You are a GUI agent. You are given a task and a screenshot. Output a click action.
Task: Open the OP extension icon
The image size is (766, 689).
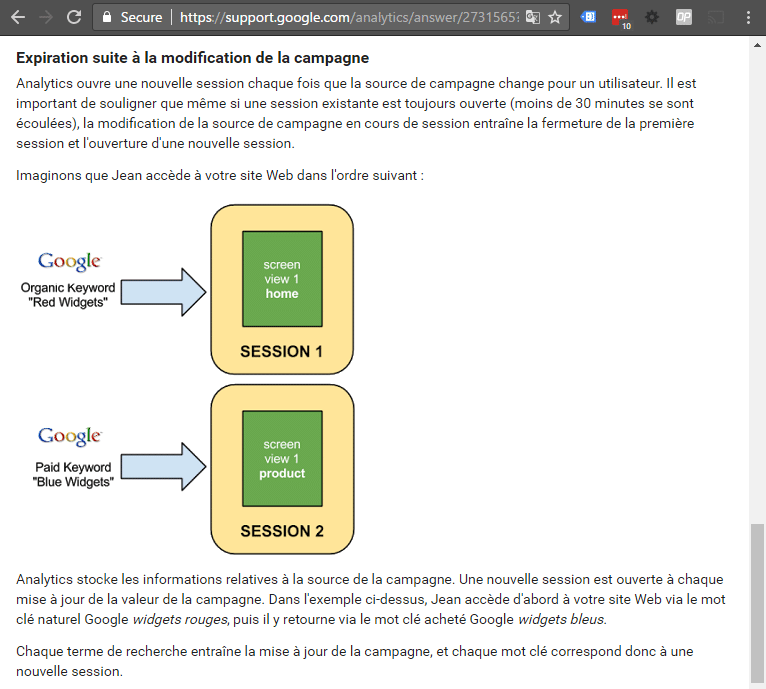click(x=683, y=17)
